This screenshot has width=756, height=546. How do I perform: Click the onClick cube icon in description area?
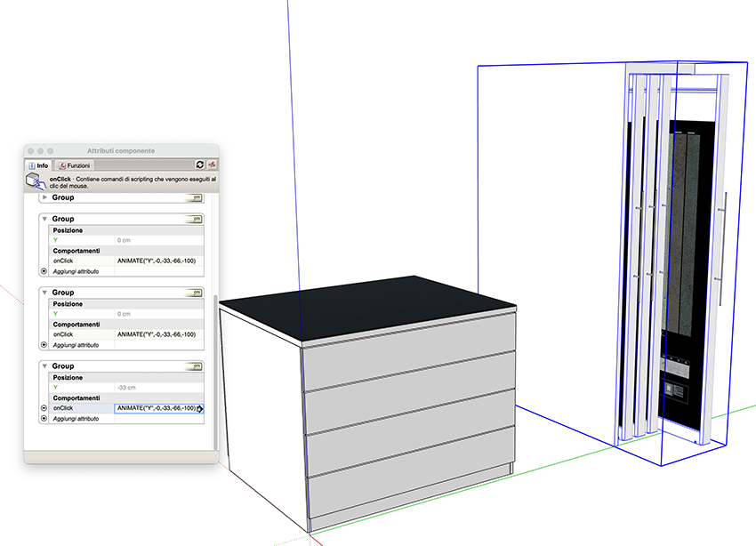pyautogui.click(x=36, y=181)
